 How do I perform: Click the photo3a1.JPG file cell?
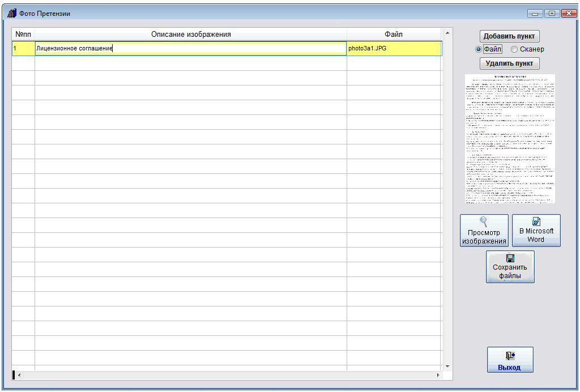tap(394, 49)
